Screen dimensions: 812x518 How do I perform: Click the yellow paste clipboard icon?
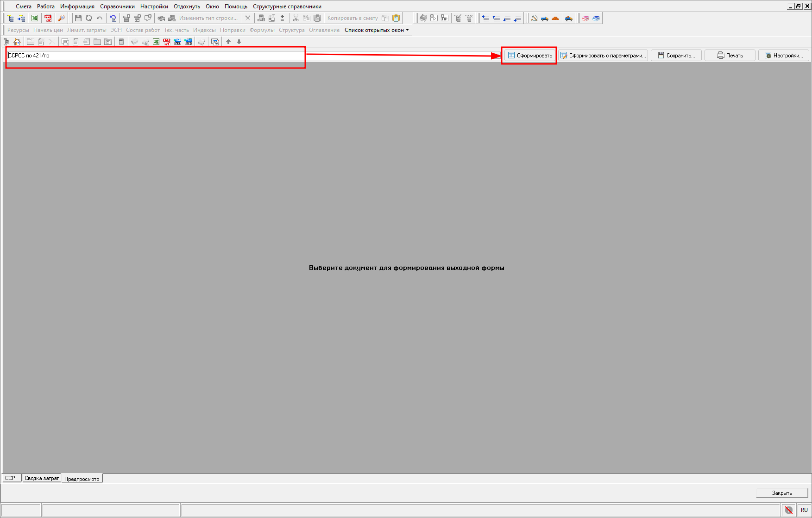point(396,18)
